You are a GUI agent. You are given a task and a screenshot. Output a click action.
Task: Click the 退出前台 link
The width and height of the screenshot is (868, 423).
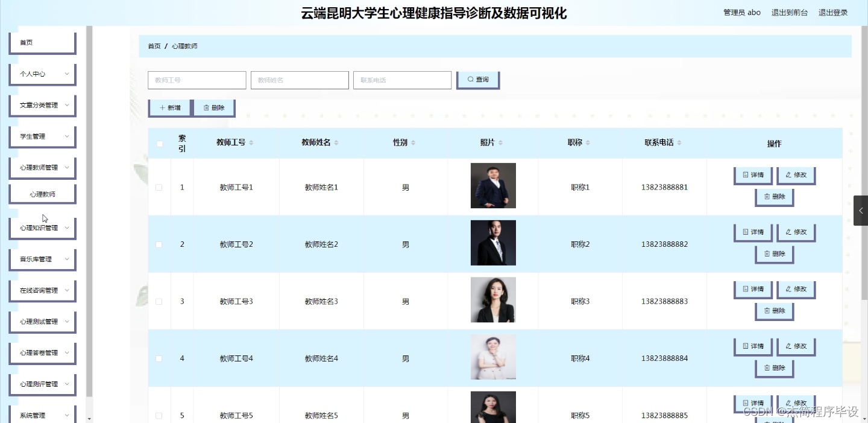tap(790, 12)
